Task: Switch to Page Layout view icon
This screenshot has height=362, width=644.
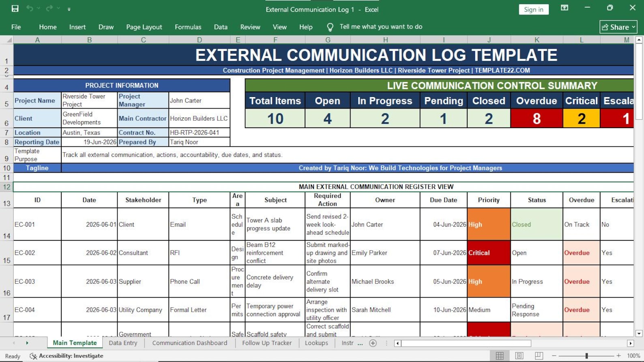Action: (519, 356)
